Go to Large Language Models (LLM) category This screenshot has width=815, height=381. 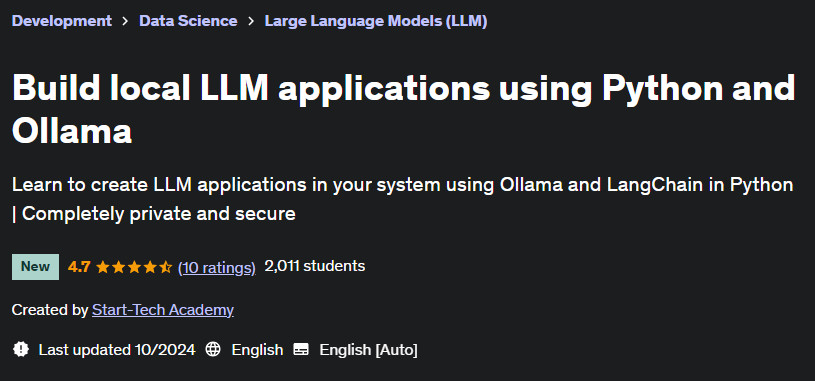[376, 21]
